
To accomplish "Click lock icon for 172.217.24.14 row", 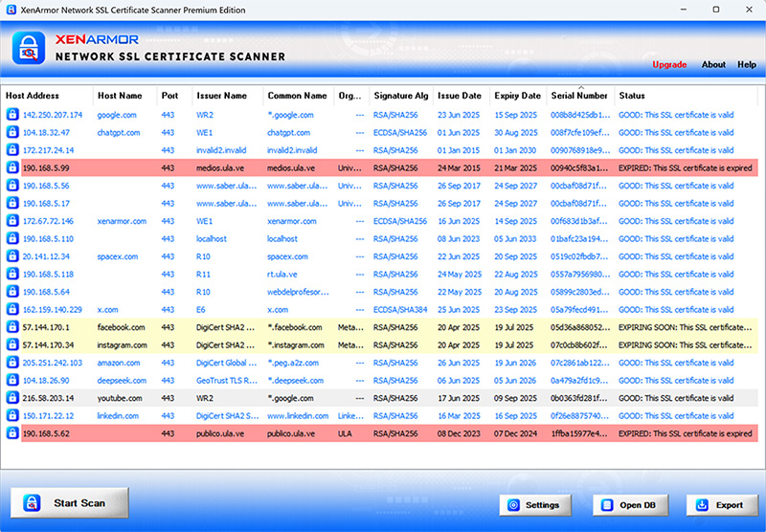I will pos(12,150).
